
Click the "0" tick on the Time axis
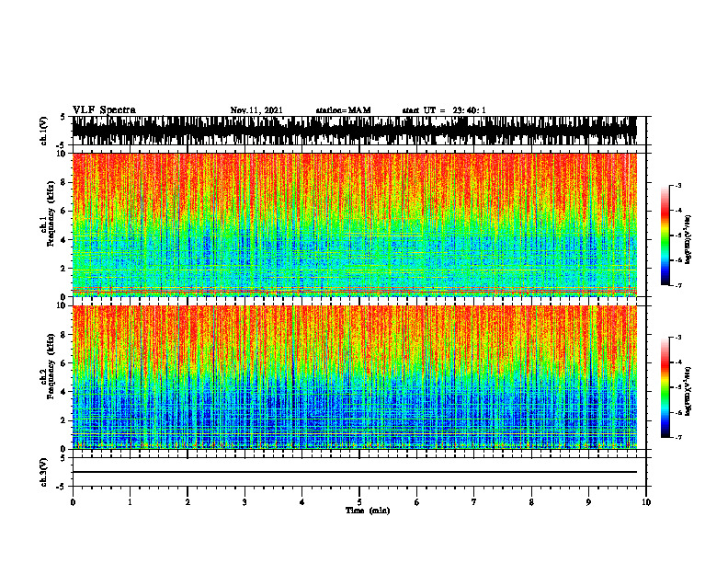pos(73,502)
